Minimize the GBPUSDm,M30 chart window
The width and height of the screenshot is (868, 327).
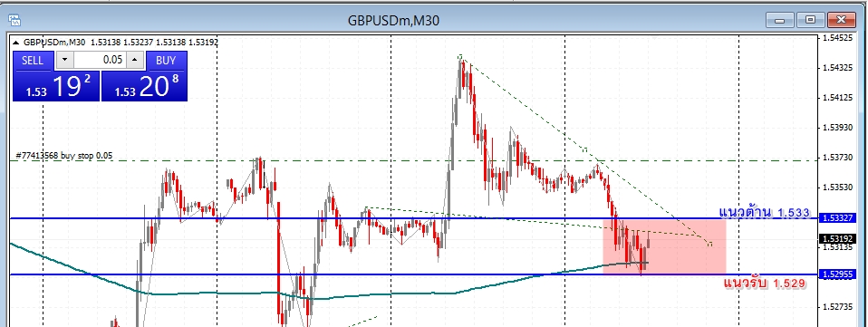780,21
